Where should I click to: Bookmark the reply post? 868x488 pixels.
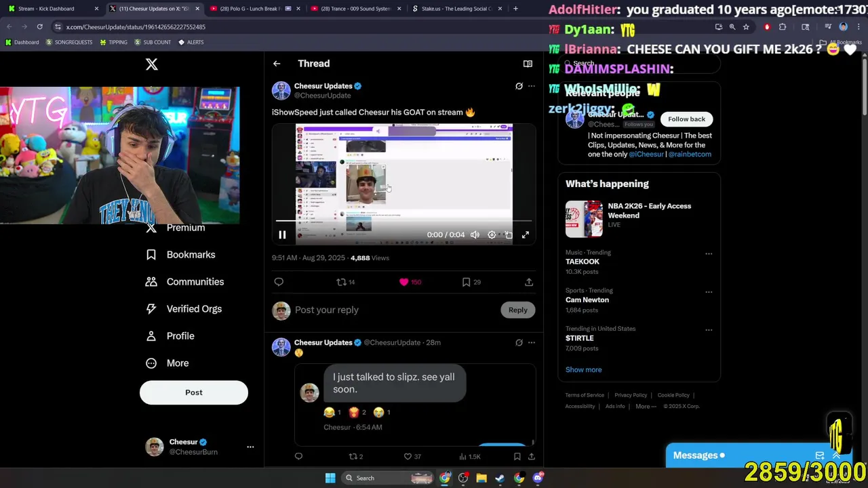[x=517, y=457]
